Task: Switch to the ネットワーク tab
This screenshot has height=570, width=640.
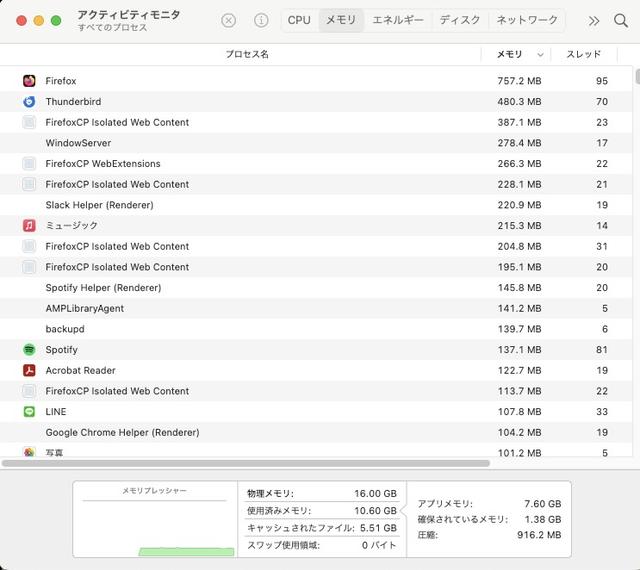Action: click(x=527, y=20)
